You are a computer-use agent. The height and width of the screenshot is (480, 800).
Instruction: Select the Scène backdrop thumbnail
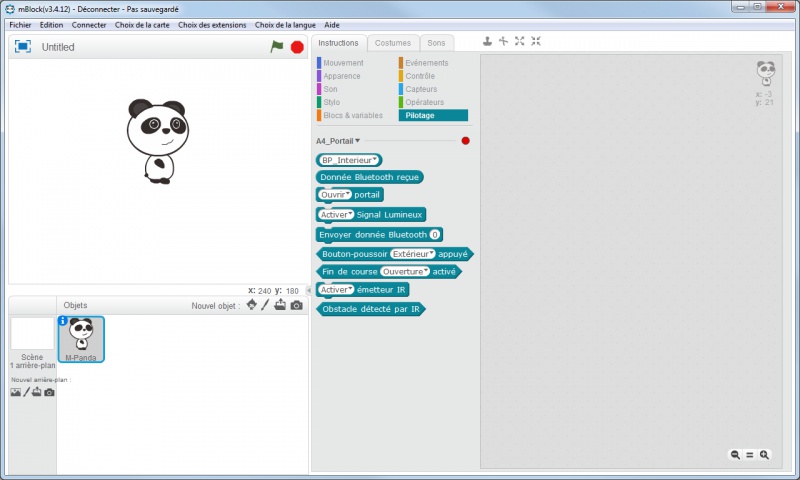(32, 334)
